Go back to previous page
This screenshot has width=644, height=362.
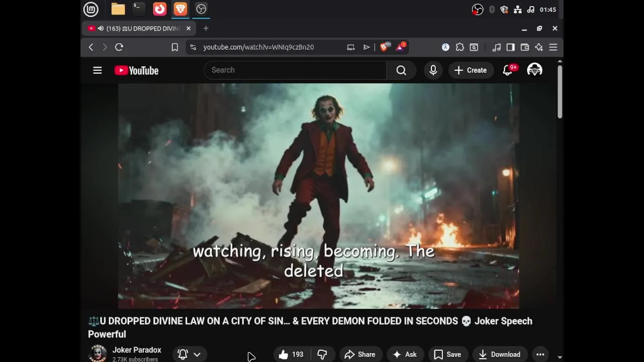91,47
